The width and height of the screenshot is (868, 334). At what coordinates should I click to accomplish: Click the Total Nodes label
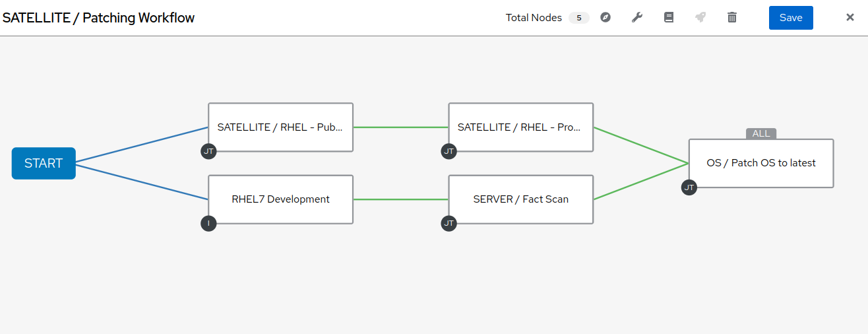tap(534, 18)
